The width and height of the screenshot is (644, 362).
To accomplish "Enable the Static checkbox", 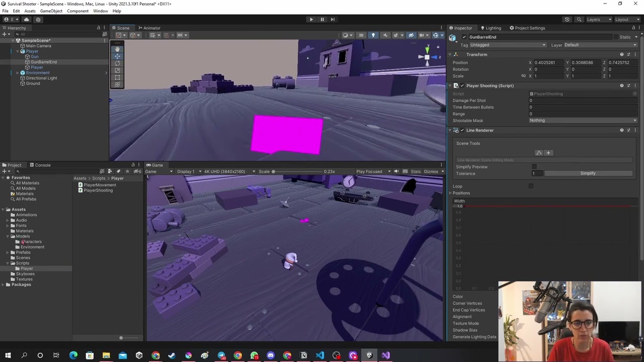I will 616,37.
